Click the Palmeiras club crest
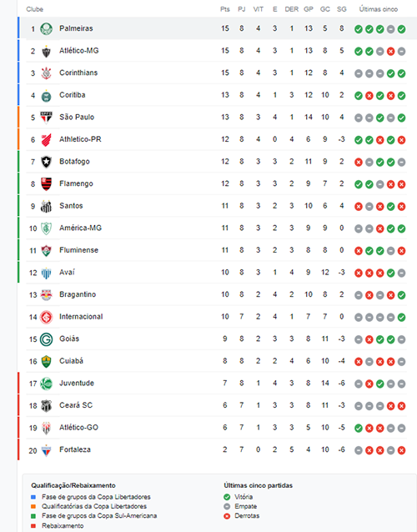Image resolution: width=417 pixels, height=532 pixels. 46,29
